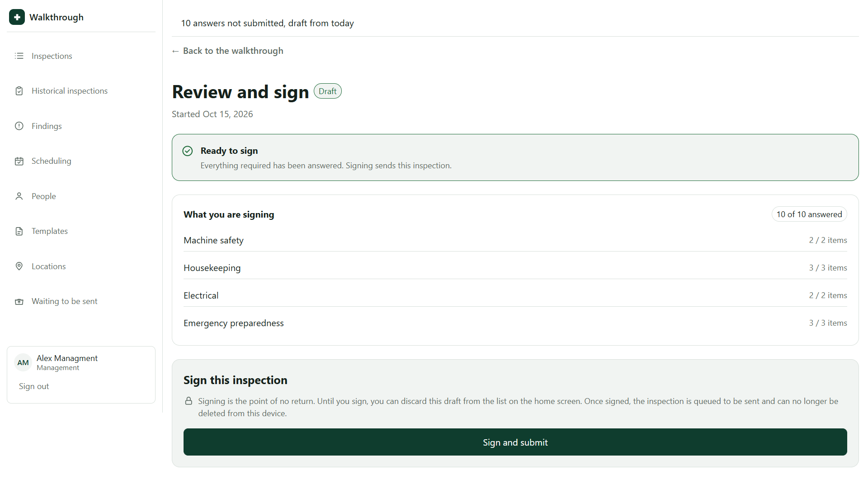The width and height of the screenshot is (868, 494).
Task: Sign out of the account
Action: [34, 386]
